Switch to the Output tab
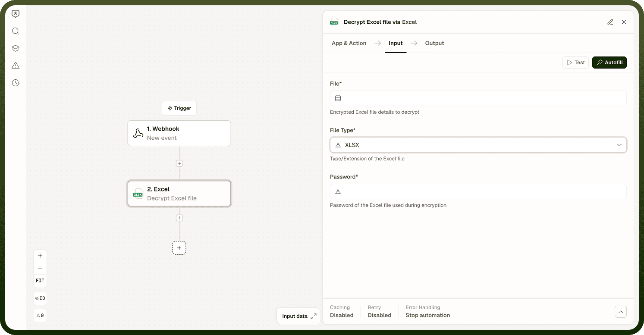The image size is (644, 335). tap(435, 43)
